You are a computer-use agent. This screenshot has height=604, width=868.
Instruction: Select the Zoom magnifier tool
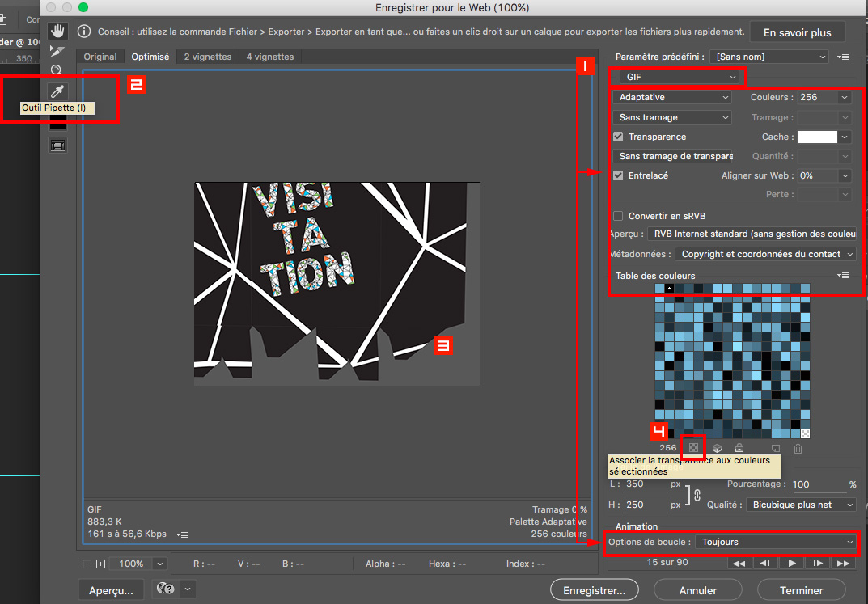click(x=57, y=70)
